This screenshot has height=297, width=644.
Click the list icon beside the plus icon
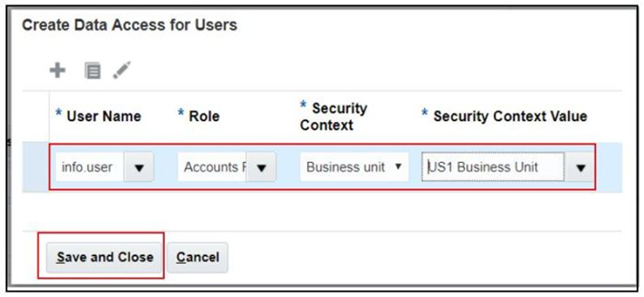point(92,71)
